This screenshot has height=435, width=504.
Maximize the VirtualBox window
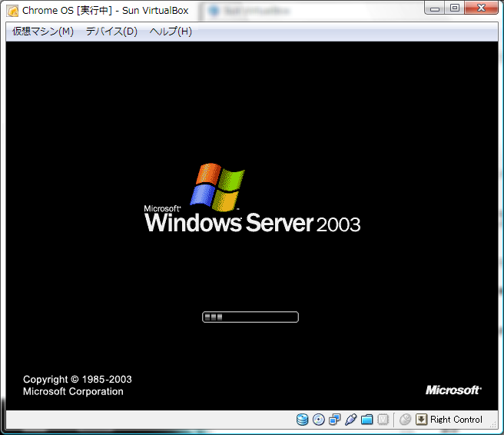click(455, 8)
